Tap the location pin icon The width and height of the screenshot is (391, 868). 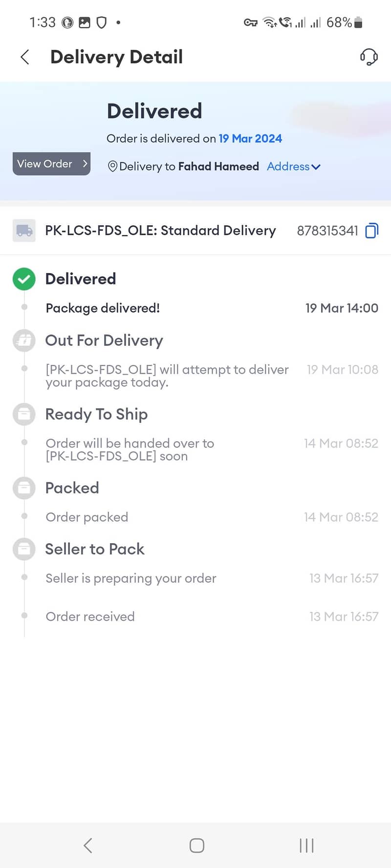click(112, 167)
